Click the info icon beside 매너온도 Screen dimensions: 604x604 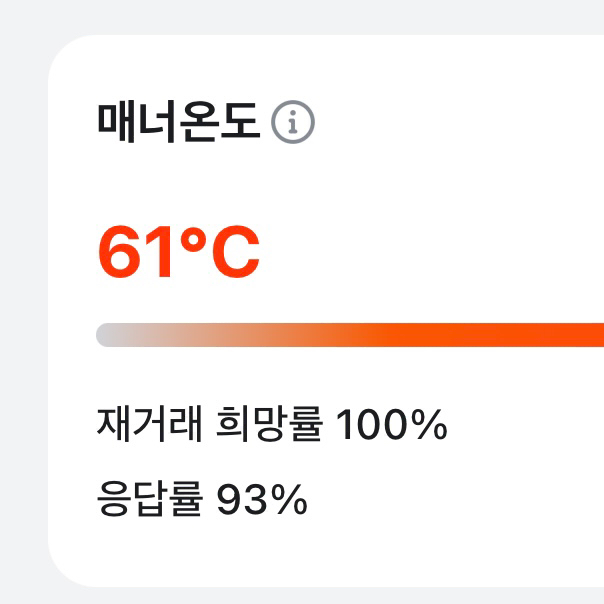coord(293,122)
